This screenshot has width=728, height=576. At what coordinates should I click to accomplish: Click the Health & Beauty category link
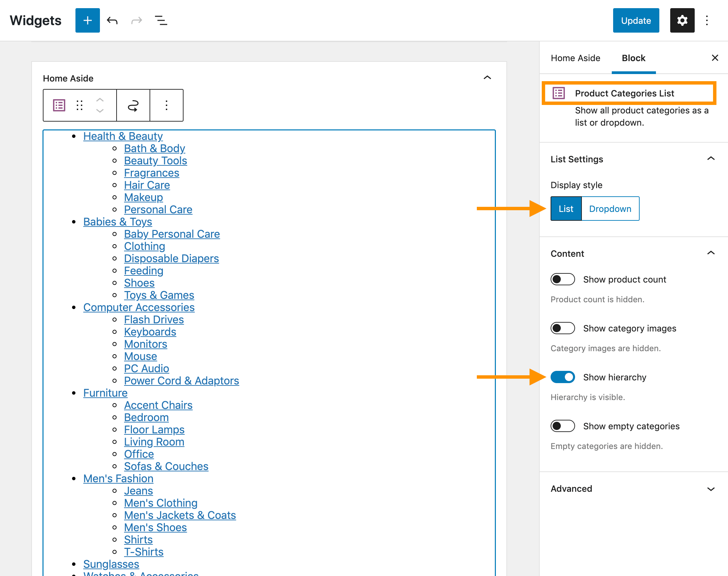(x=123, y=136)
